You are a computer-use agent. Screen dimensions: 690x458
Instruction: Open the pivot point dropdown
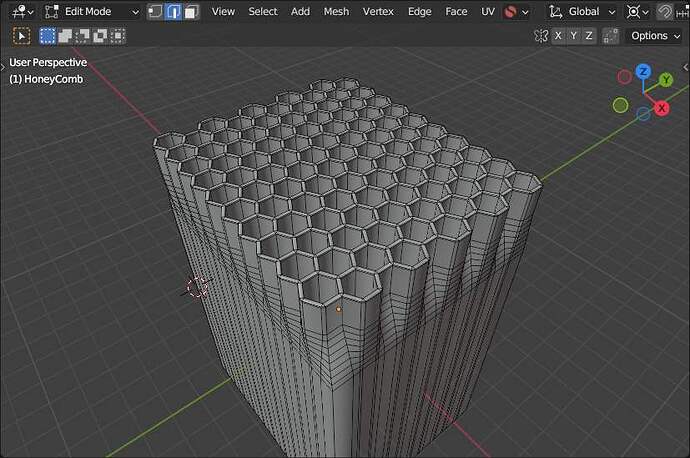[637, 11]
